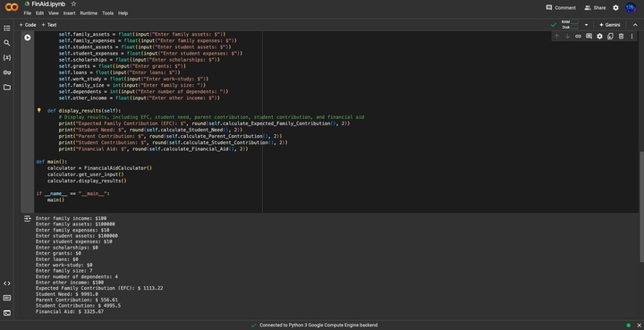This screenshot has height=330, width=644.
Task: Open the Variables {x} panel
Action: coord(7,58)
